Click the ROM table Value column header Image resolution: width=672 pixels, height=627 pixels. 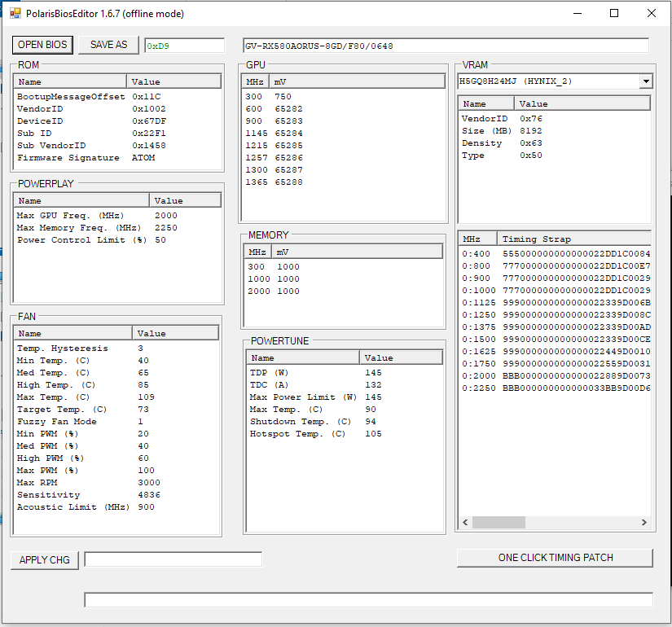(x=173, y=82)
